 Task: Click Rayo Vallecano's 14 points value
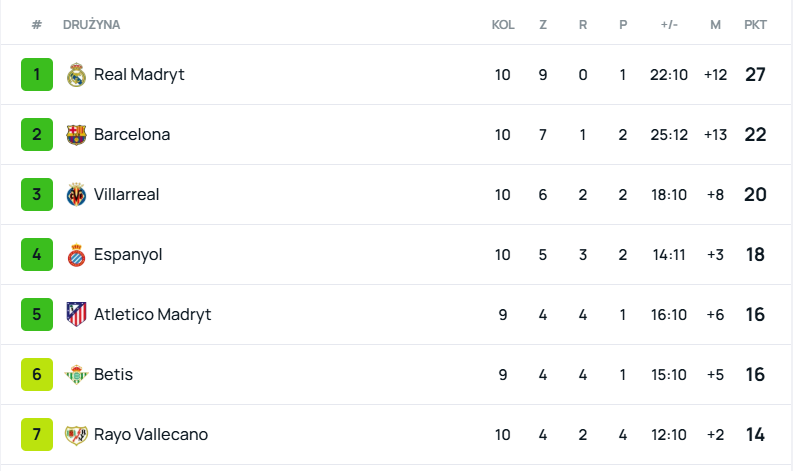[x=755, y=435]
